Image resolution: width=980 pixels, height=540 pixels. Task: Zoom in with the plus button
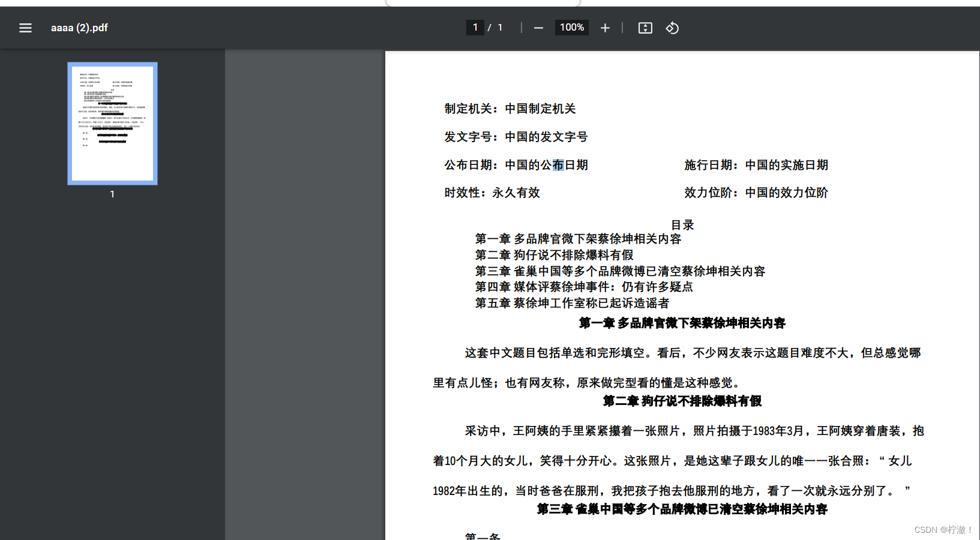[x=605, y=28]
